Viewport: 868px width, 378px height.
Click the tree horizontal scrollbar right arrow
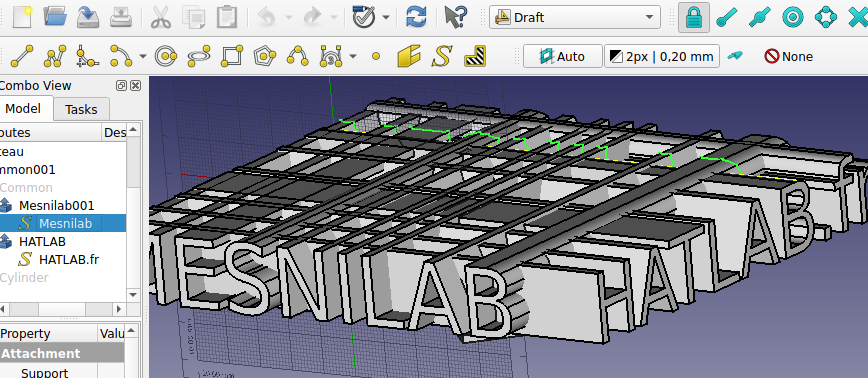(x=119, y=308)
